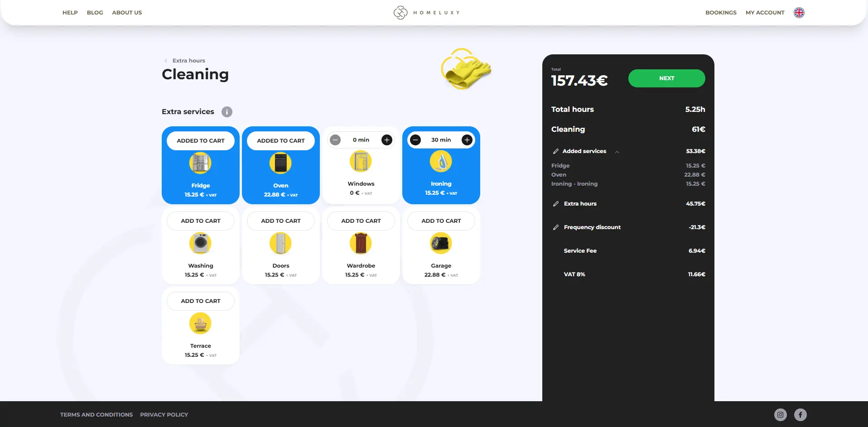Edit Added services with pencil icon

pyautogui.click(x=555, y=151)
